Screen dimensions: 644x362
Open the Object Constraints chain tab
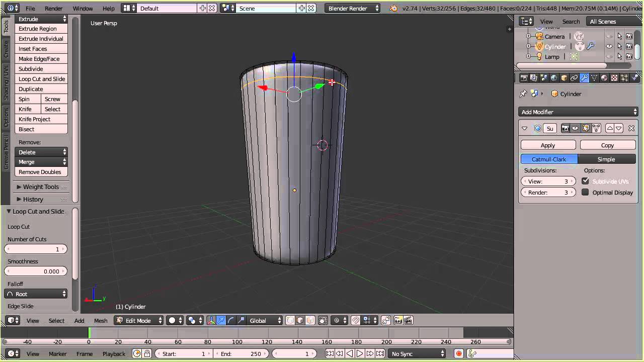coord(574,78)
